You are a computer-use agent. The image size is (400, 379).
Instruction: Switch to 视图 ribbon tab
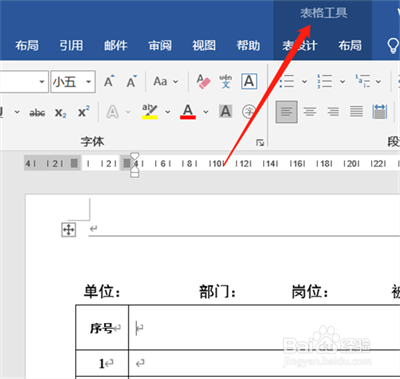tap(204, 45)
